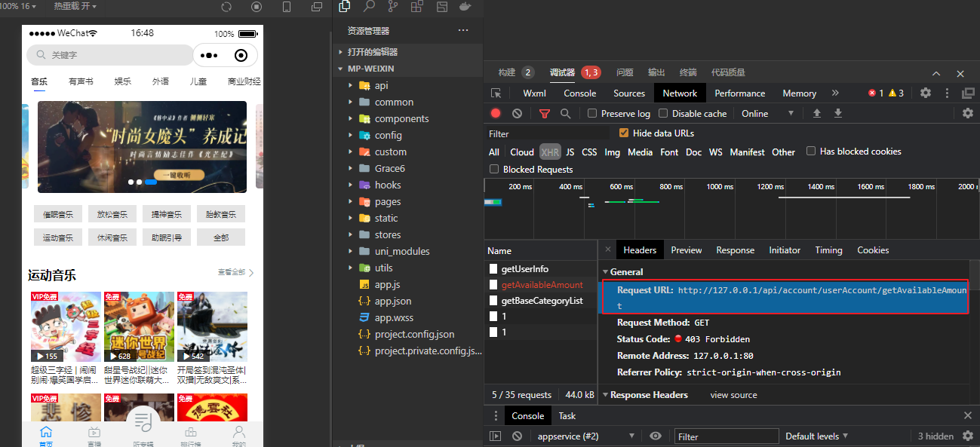Image resolution: width=980 pixels, height=447 pixels.
Task: Open the search icon in editor sidebar
Action: [x=369, y=7]
